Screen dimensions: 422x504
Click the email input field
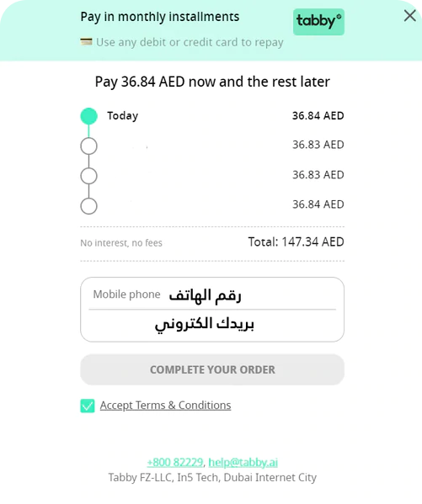pos(212,324)
